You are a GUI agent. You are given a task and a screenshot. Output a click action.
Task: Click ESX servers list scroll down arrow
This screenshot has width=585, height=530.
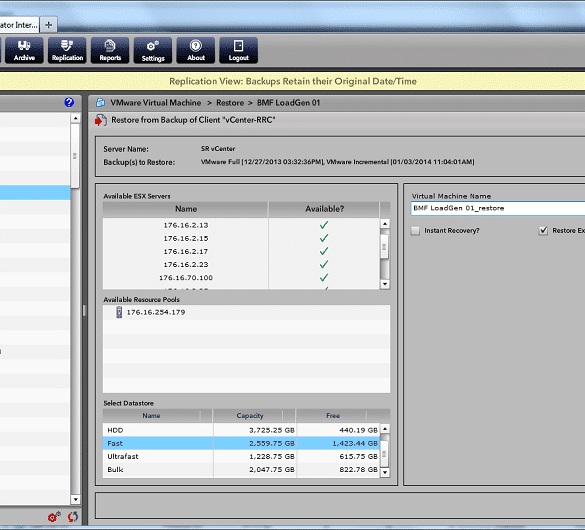tap(385, 284)
